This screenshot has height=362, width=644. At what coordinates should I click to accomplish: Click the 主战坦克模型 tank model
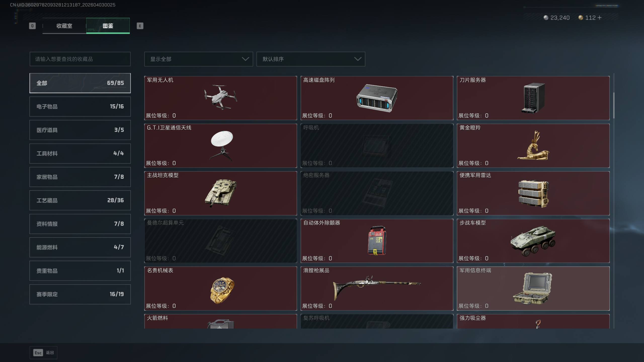(x=220, y=193)
